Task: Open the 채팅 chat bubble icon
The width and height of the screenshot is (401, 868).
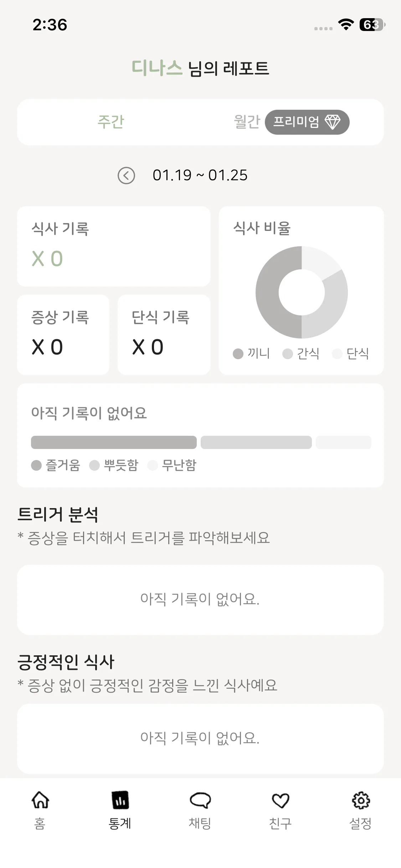Action: click(x=200, y=800)
